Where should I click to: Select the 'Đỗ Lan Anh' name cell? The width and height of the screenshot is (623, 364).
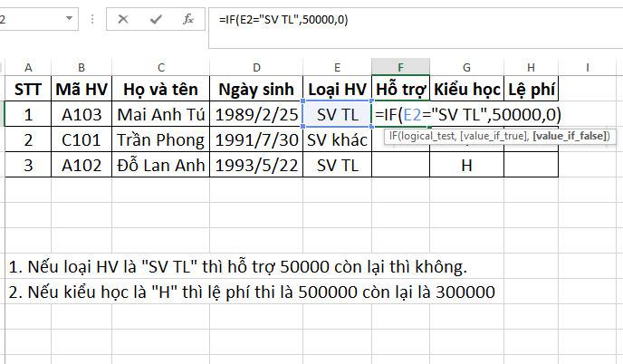pyautogui.click(x=161, y=165)
